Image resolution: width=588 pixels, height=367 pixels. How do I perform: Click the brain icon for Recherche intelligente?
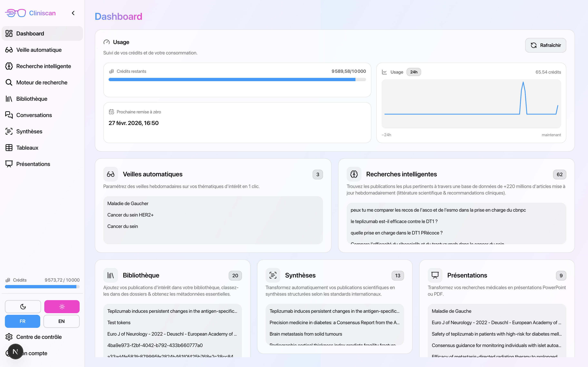pyautogui.click(x=9, y=66)
